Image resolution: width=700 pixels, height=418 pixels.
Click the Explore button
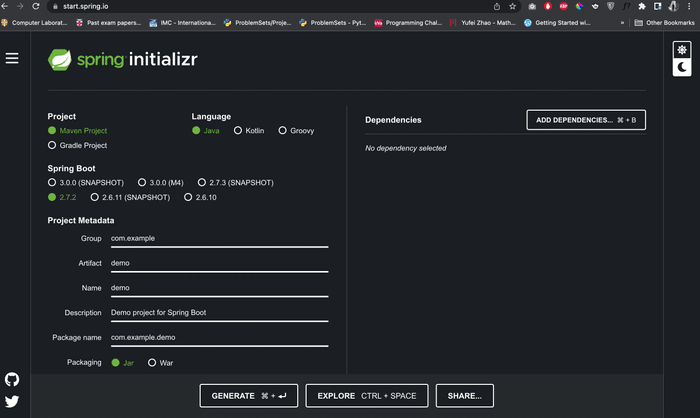pos(367,396)
